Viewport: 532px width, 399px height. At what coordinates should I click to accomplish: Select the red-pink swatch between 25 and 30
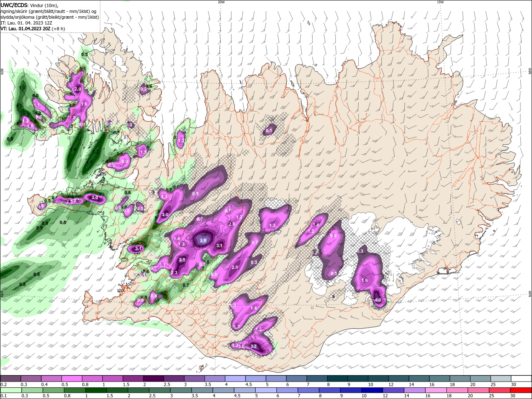tap(500, 390)
